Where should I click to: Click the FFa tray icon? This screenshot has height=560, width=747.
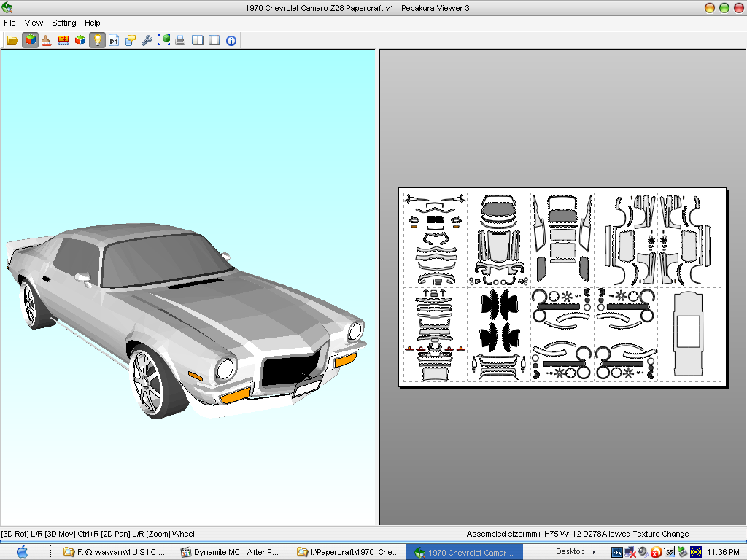tap(616, 553)
